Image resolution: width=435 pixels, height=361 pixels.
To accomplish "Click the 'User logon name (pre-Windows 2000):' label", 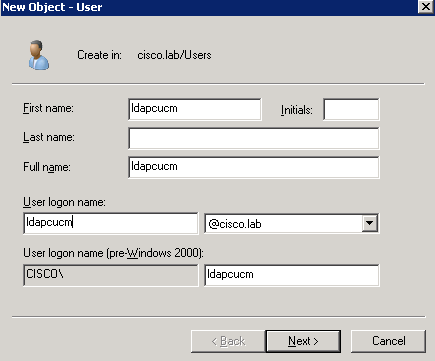I will [113, 253].
